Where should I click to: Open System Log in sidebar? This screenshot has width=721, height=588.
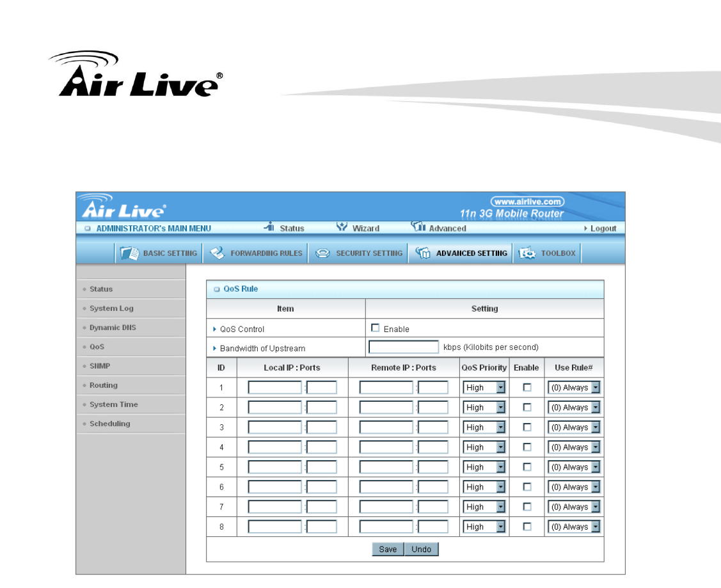pyautogui.click(x=131, y=308)
